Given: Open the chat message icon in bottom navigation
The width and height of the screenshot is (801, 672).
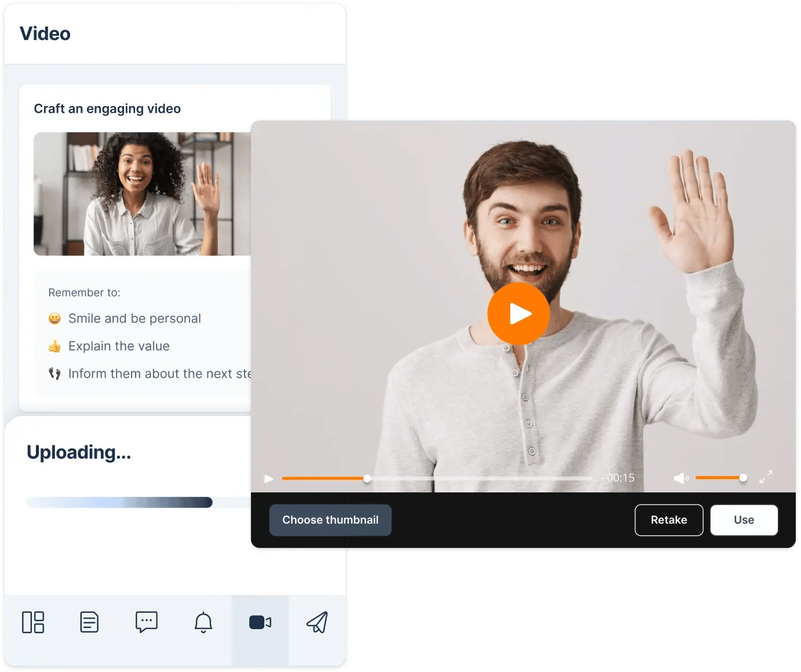Looking at the screenshot, I should [146, 622].
